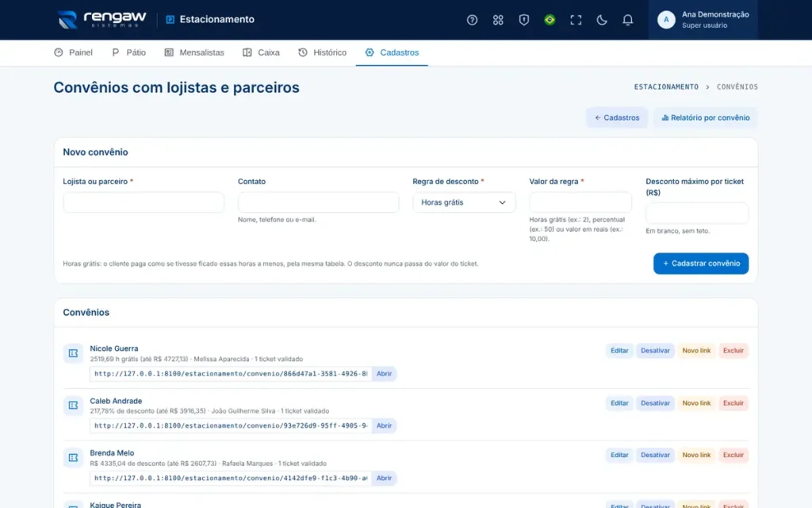The image size is (812, 508).
Task: Focus the Valor da regra field
Action: (x=580, y=202)
